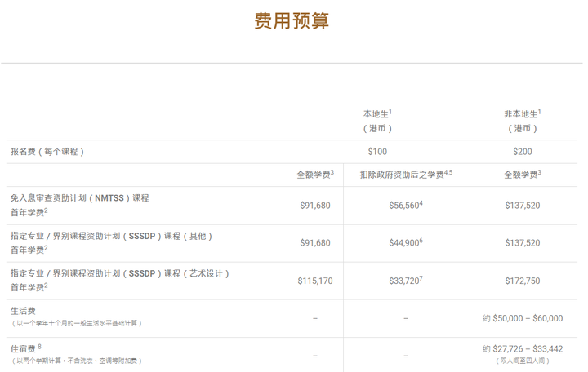Image resolution: width=588 pixels, height=372 pixels.
Task: Click the 免入息审查资助计划（NMTSS）课程 label
Action: pyautogui.click(x=79, y=198)
